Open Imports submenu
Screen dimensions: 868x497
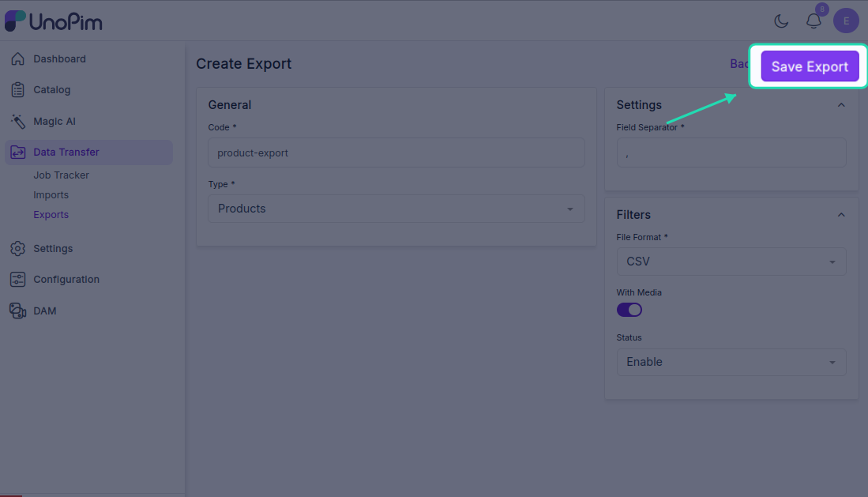51,195
